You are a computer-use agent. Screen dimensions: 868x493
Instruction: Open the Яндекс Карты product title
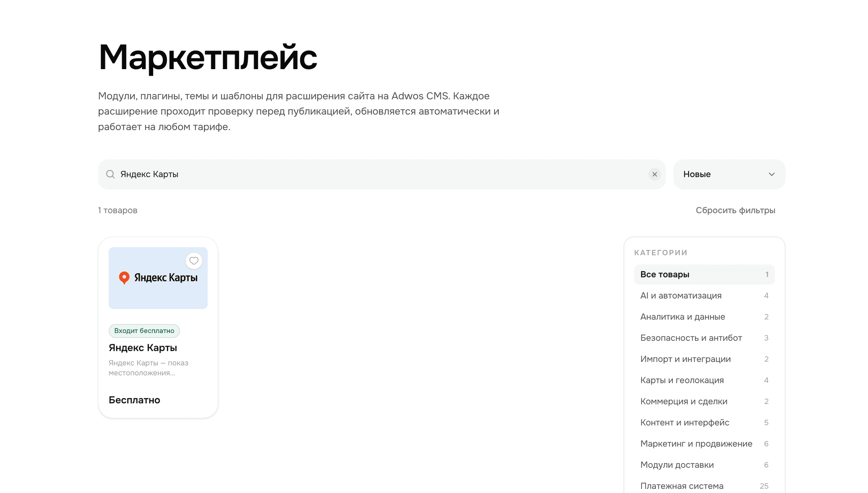tap(143, 347)
